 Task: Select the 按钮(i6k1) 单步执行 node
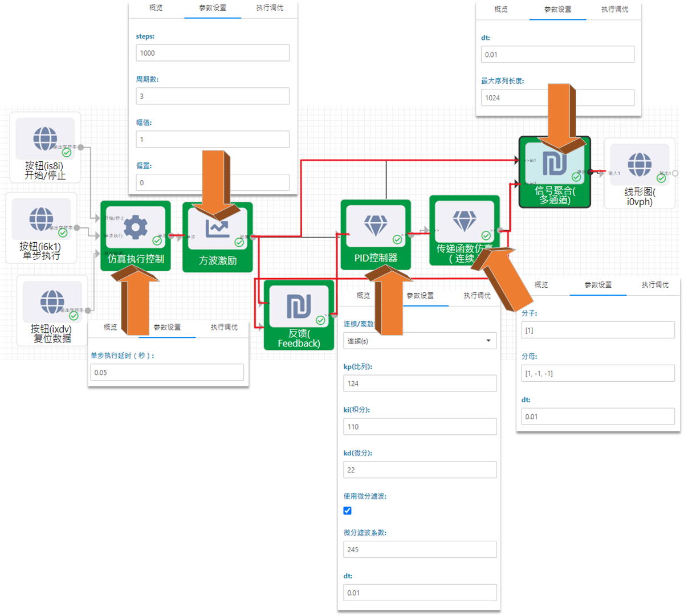click(x=41, y=219)
